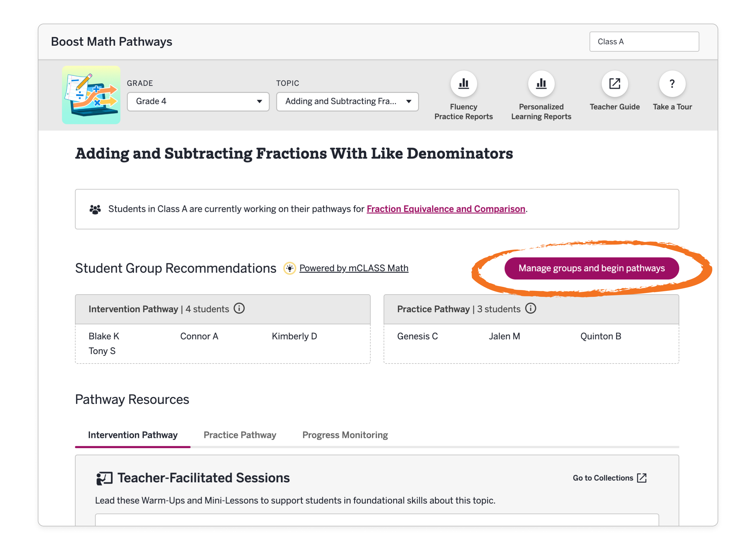Viewport: 756px width, 550px height.
Task: Click the Teacher Guide label
Action: (614, 107)
